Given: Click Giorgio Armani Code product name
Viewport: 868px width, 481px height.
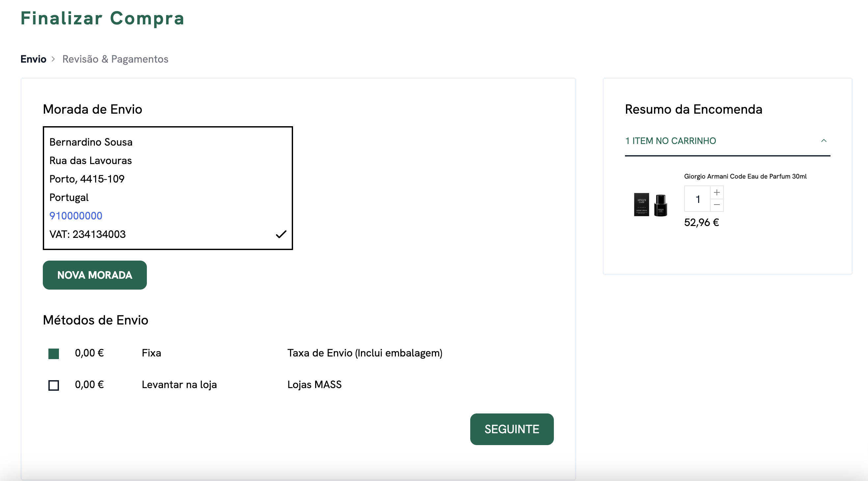Looking at the screenshot, I should point(745,176).
